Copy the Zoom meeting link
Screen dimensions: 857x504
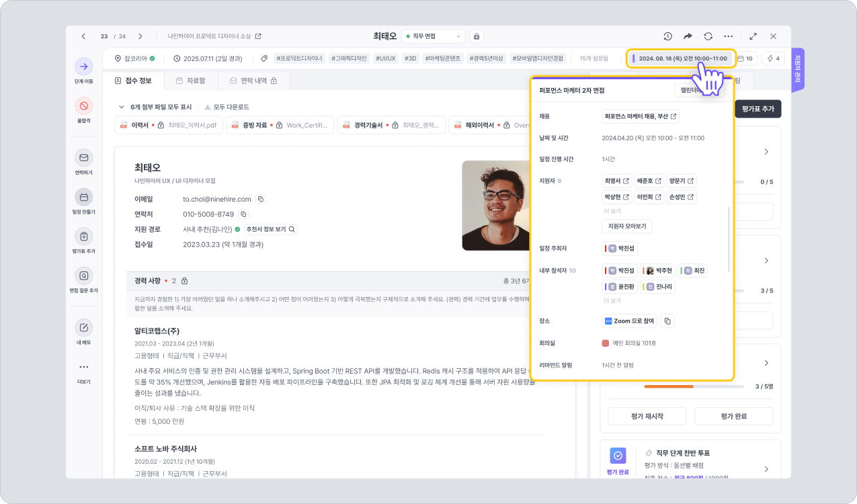pyautogui.click(x=667, y=321)
